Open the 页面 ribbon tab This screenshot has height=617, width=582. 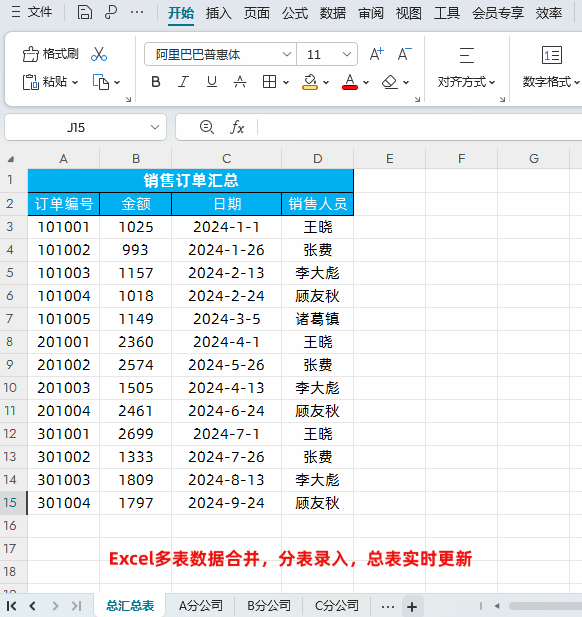point(257,13)
